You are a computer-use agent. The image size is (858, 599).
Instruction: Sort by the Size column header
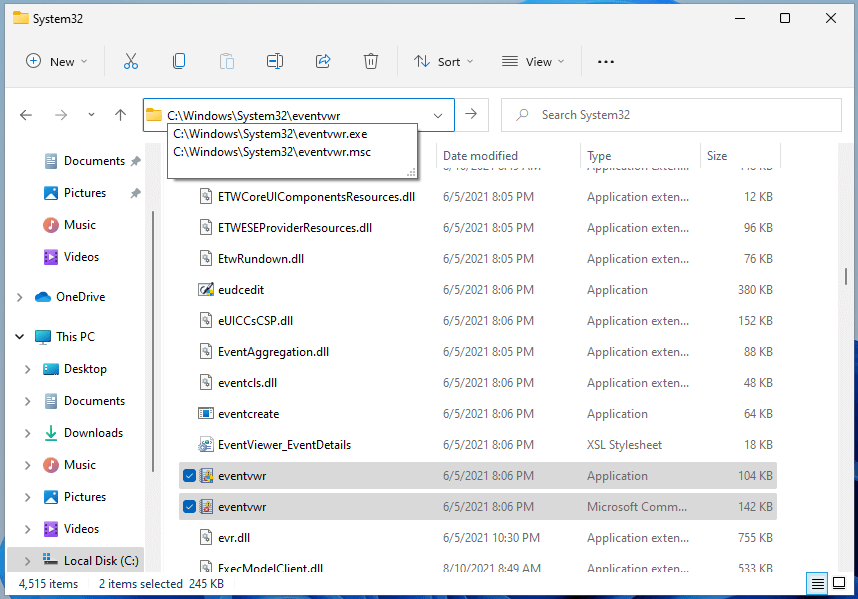pyautogui.click(x=740, y=156)
